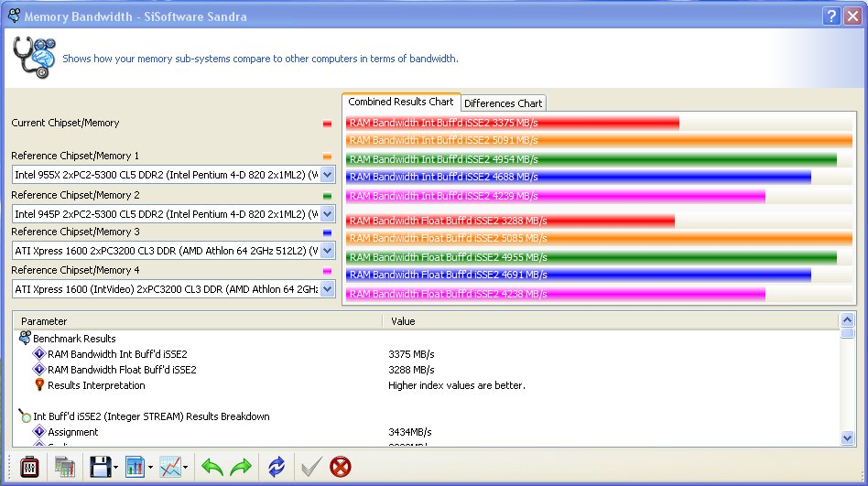
Task: Click the 3288 MB/s value cell
Action: pyautogui.click(x=411, y=370)
